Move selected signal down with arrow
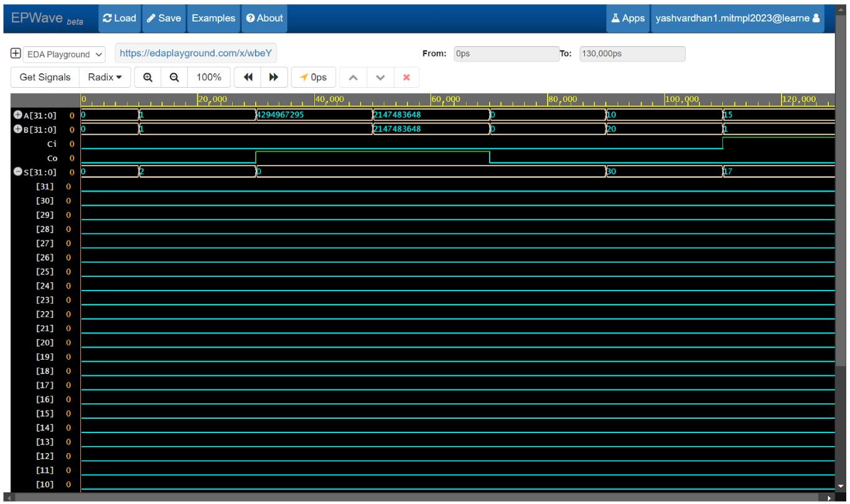This screenshot has height=504, width=850. point(380,77)
